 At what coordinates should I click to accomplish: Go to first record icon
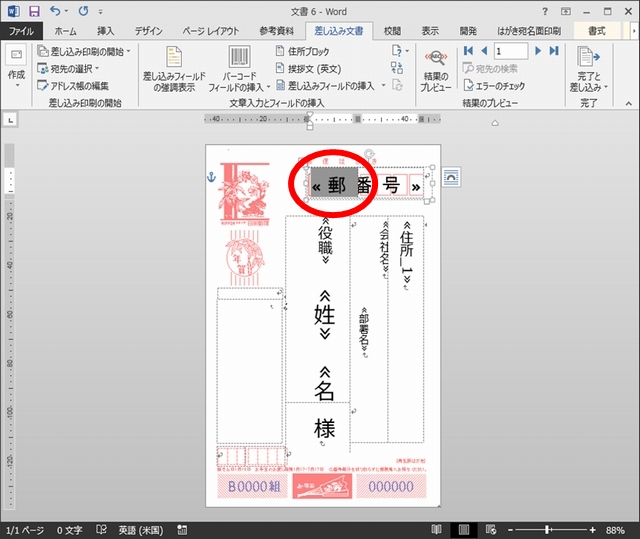pyautogui.click(x=468, y=51)
